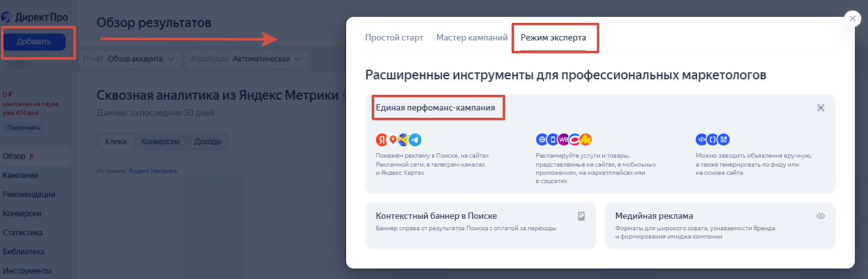Click text 'Рекламируйте услуги и товары'

[x=583, y=155]
